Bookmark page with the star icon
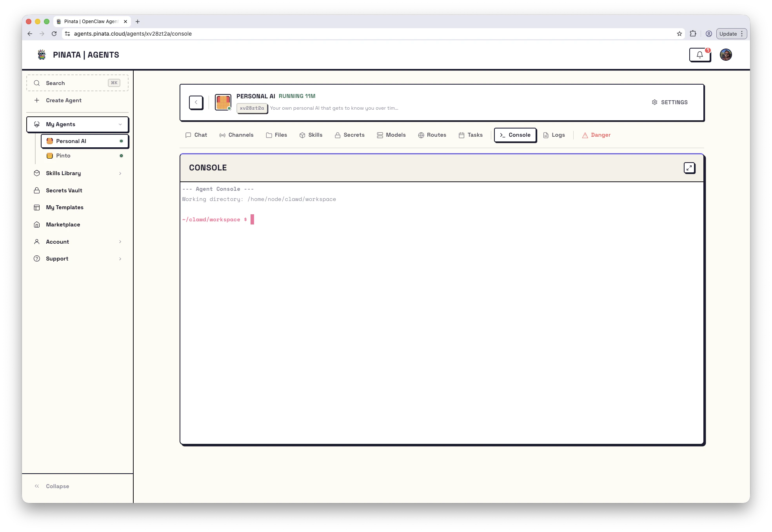The height and width of the screenshot is (532, 772). point(679,34)
